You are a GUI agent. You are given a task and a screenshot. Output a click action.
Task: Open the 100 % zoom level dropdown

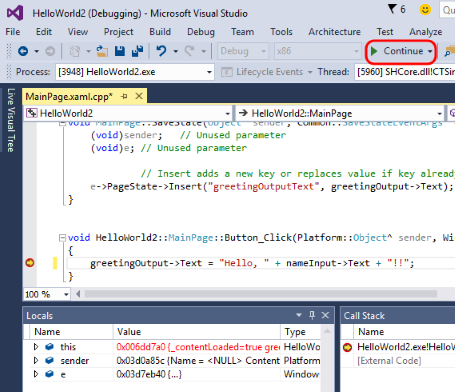click(66, 294)
